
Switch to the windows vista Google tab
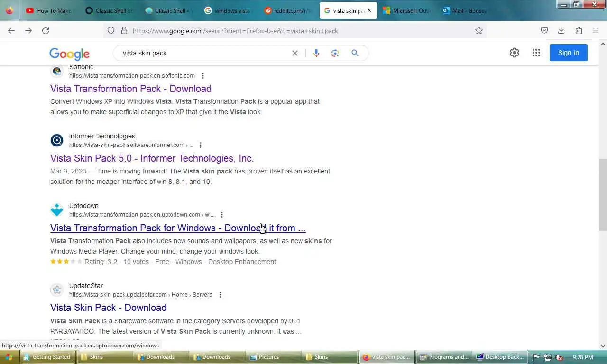(229, 10)
